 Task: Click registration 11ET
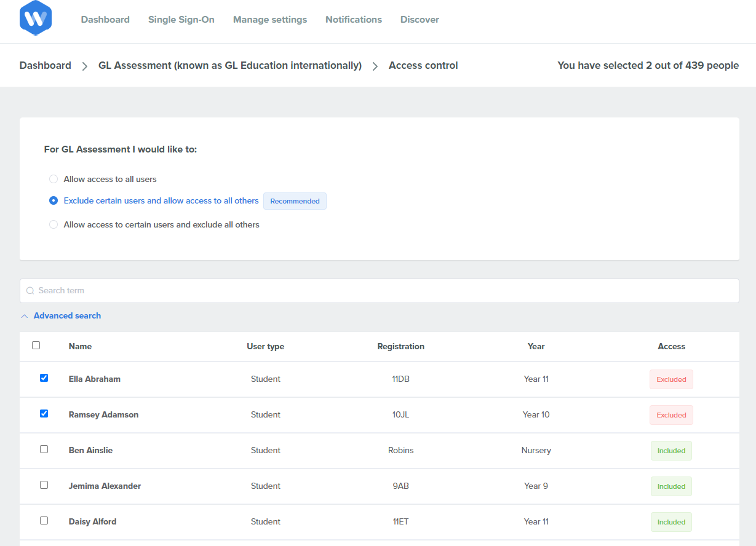[401, 521]
